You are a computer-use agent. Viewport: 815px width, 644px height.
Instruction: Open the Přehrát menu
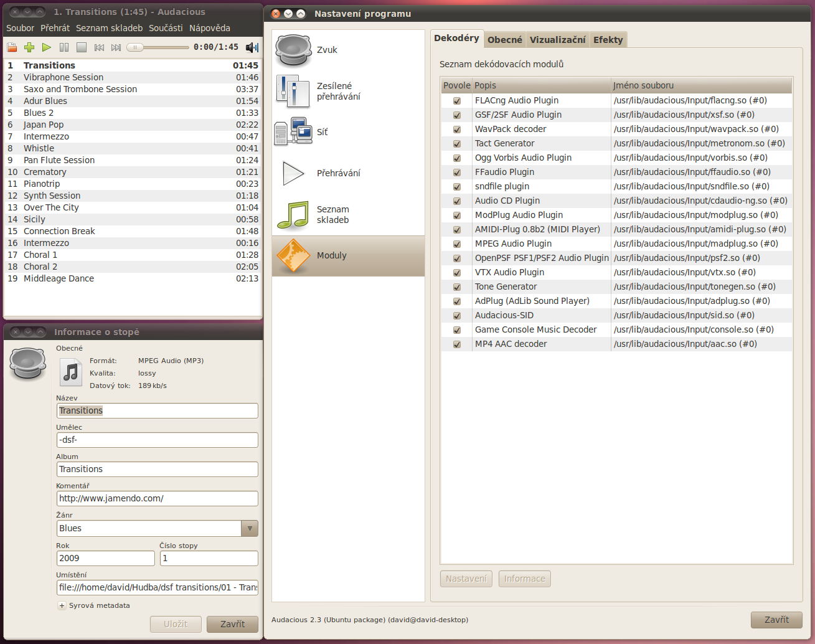[x=55, y=28]
